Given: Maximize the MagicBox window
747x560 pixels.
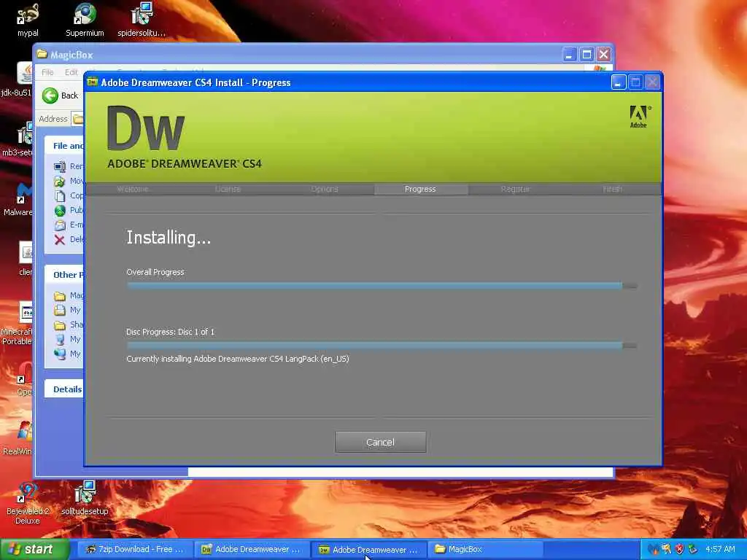Looking at the screenshot, I should pyautogui.click(x=587, y=54).
